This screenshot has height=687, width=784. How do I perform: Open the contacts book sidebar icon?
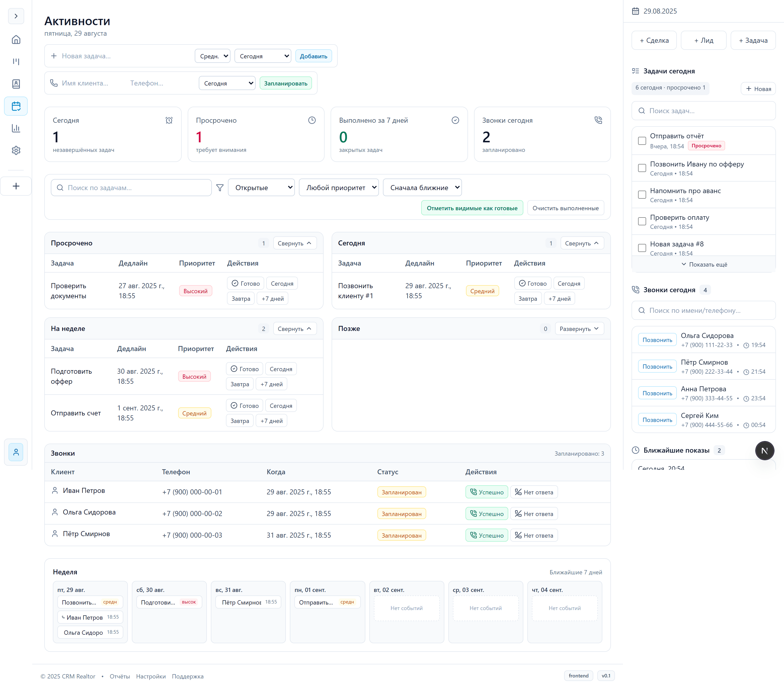click(16, 84)
